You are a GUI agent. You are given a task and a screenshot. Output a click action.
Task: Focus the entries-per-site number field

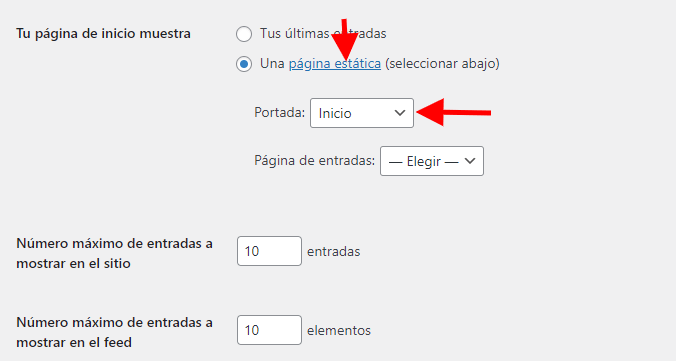coord(269,251)
